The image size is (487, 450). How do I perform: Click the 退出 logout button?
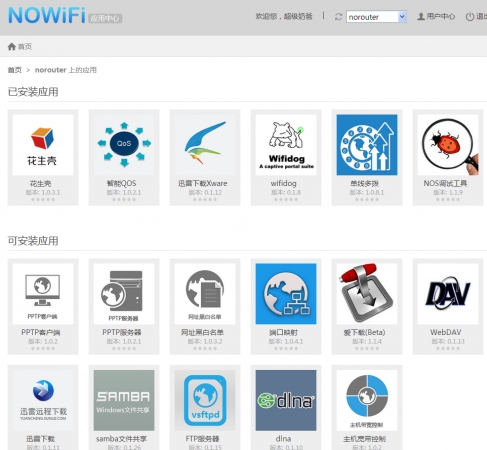[x=476, y=16]
